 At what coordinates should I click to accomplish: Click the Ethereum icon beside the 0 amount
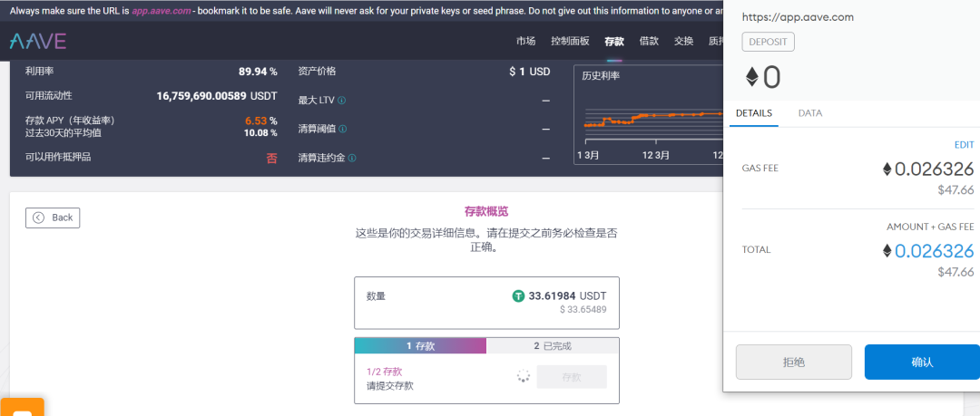[751, 77]
